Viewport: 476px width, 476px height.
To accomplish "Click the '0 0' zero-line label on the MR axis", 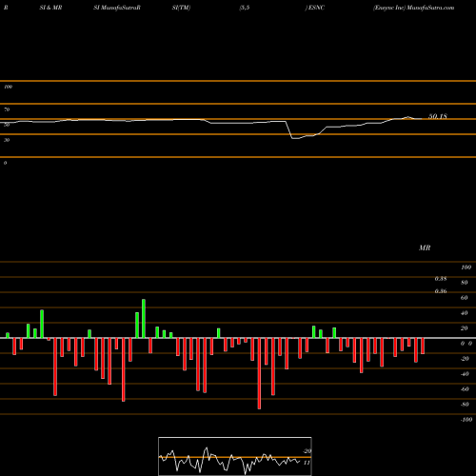I will pyautogui.click(x=466, y=344).
